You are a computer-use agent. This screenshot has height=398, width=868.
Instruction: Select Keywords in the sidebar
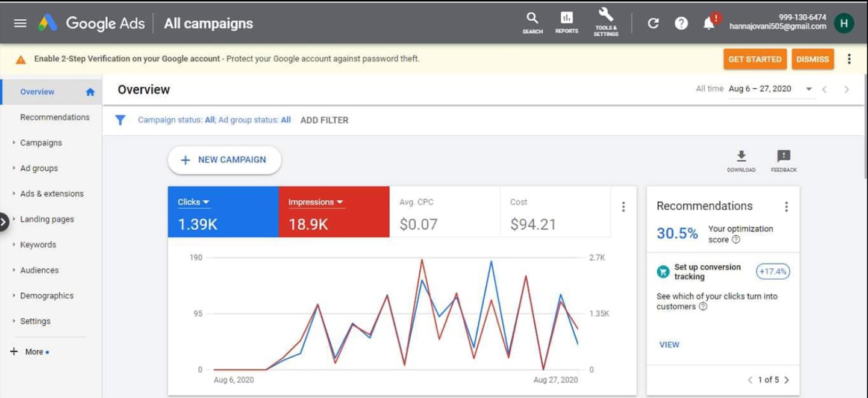[38, 245]
